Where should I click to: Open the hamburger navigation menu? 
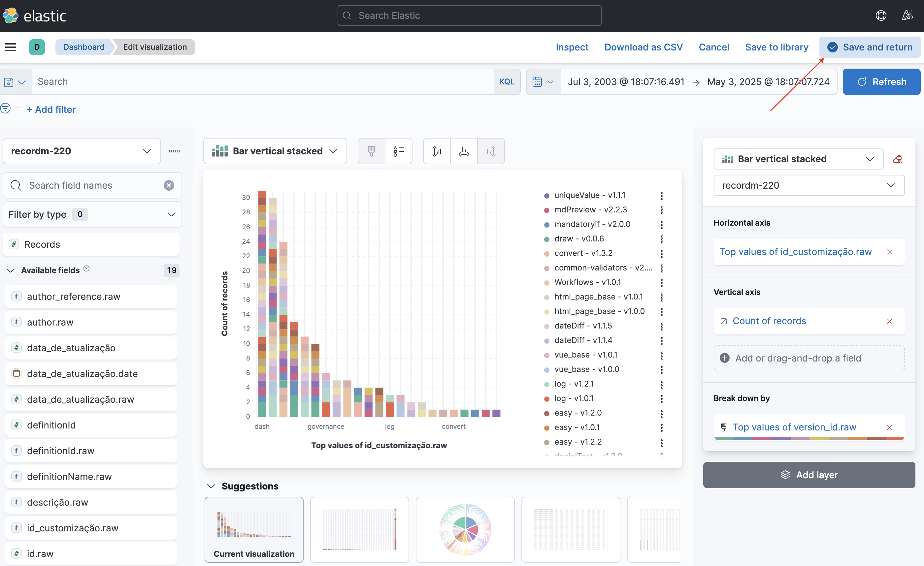(x=11, y=47)
